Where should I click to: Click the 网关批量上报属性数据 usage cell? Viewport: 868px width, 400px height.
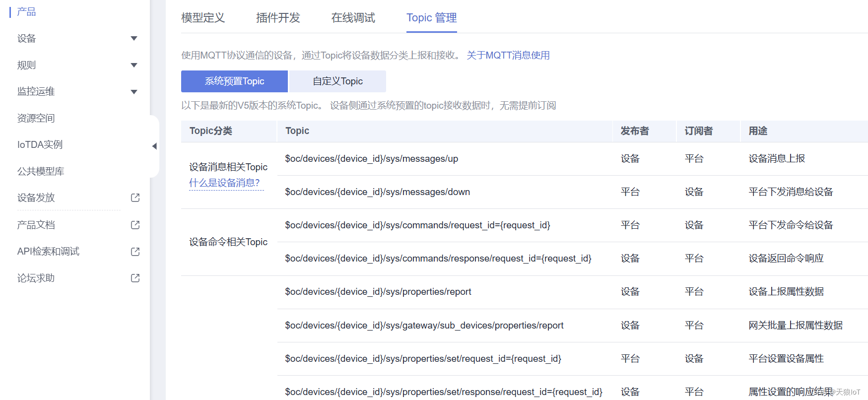click(796, 326)
